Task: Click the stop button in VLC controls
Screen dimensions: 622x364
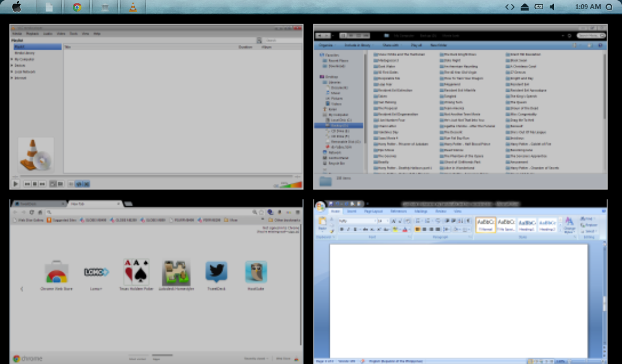Action: coord(35,184)
